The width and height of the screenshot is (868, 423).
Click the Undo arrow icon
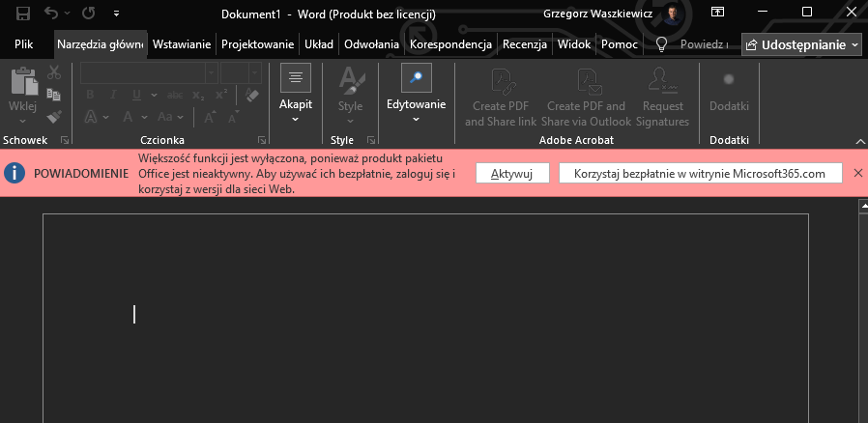(51, 13)
